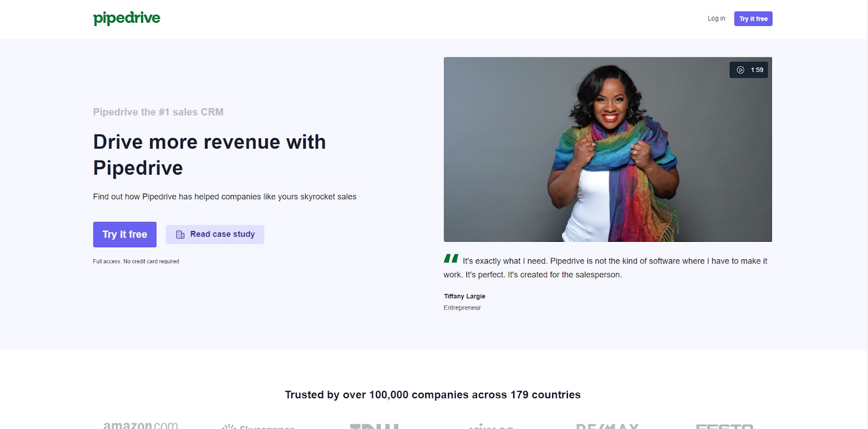
Task: Click the header Try it free button
Action: click(x=753, y=19)
